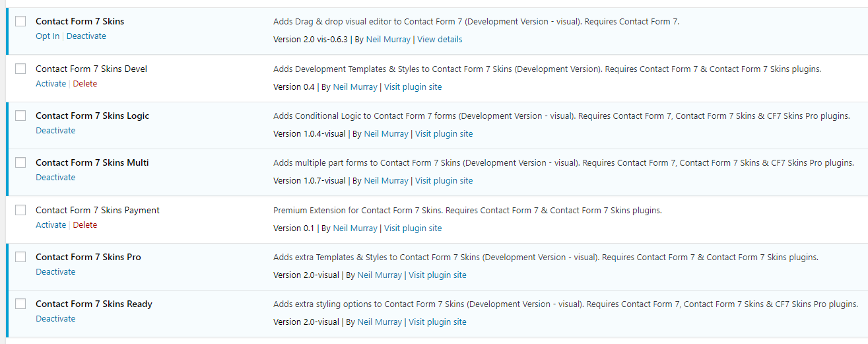Image resolution: width=868 pixels, height=344 pixels.
Task: Check the Contact Form 7 Skins Multi checkbox
Action: coord(20,162)
